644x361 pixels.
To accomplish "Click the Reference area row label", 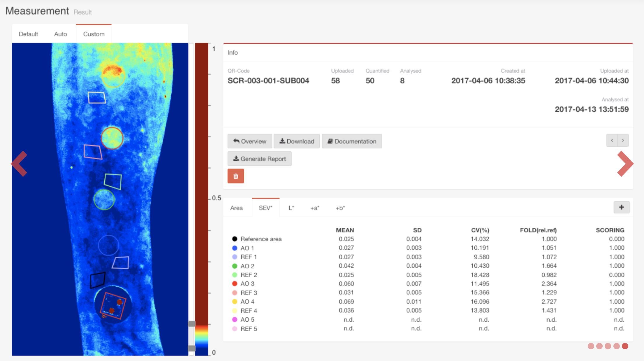I will coord(261,239).
